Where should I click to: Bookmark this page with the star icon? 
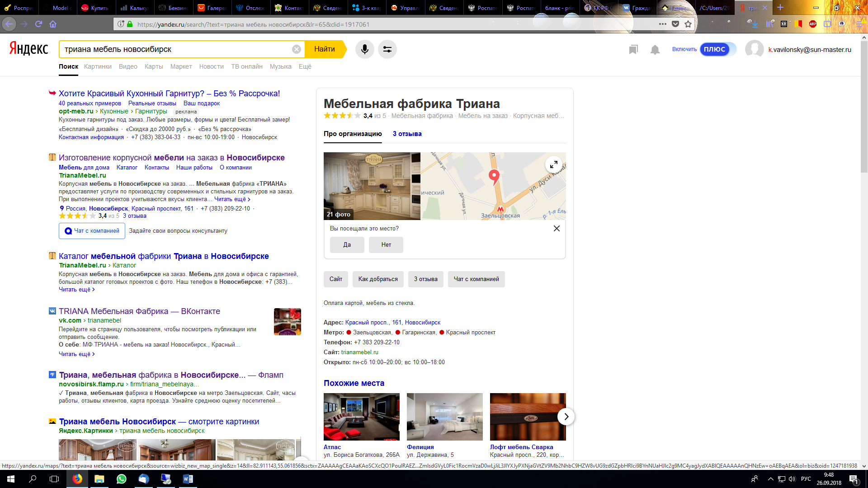688,24
